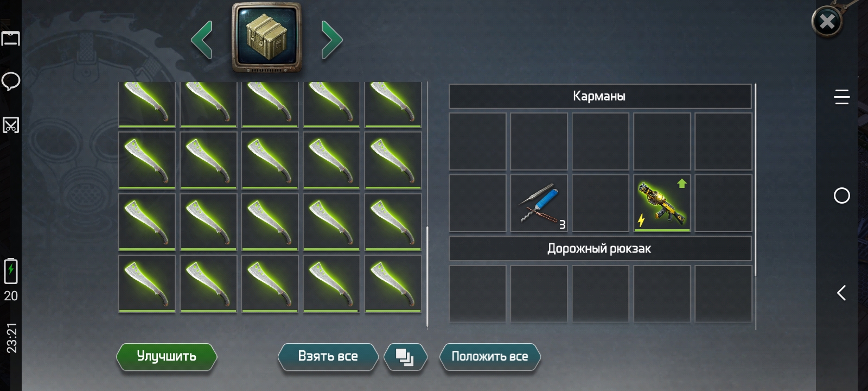Close the chest inventory window
868x391 pixels.
(827, 22)
